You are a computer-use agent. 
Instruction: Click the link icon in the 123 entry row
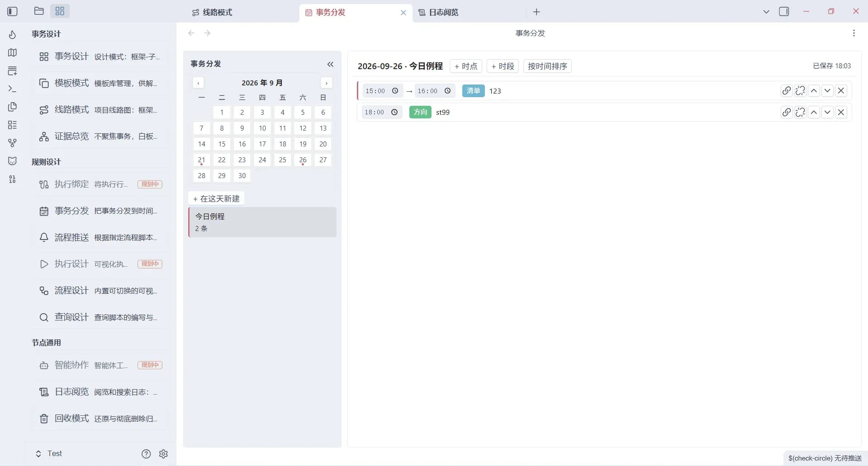[x=787, y=90]
